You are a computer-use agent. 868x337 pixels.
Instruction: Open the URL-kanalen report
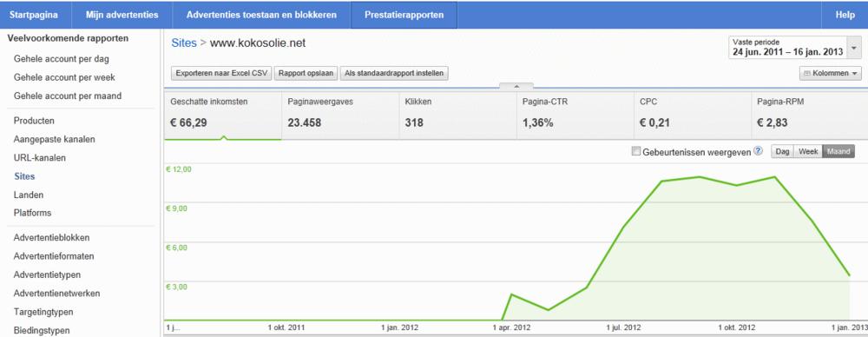(40, 157)
